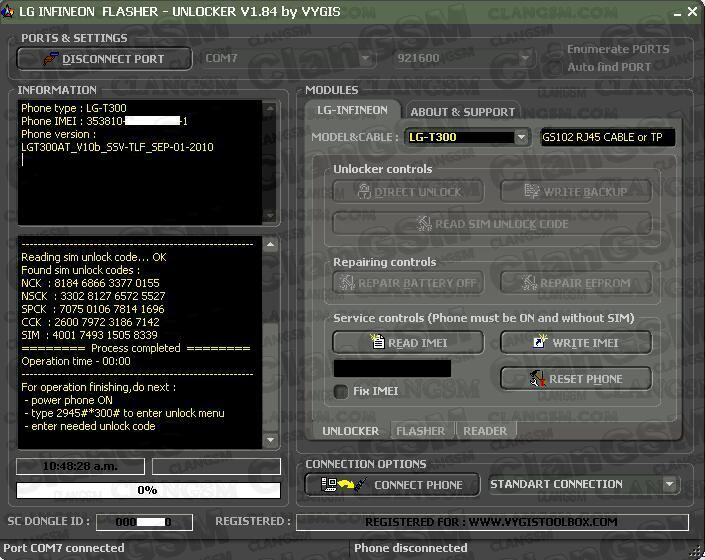Open the ABOUT & SUPPORT tab
This screenshot has width=705, height=560.
pyautogui.click(x=463, y=112)
